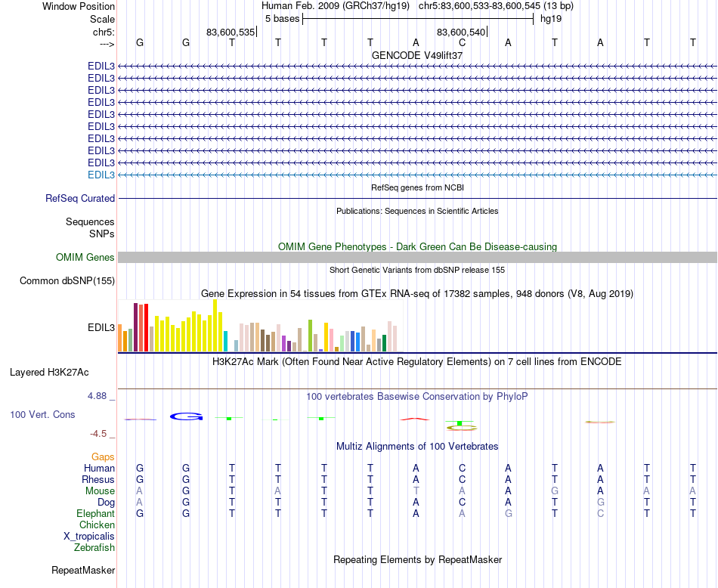
Task: Click the 83,600,535 position marker
Action: pyautogui.click(x=231, y=32)
